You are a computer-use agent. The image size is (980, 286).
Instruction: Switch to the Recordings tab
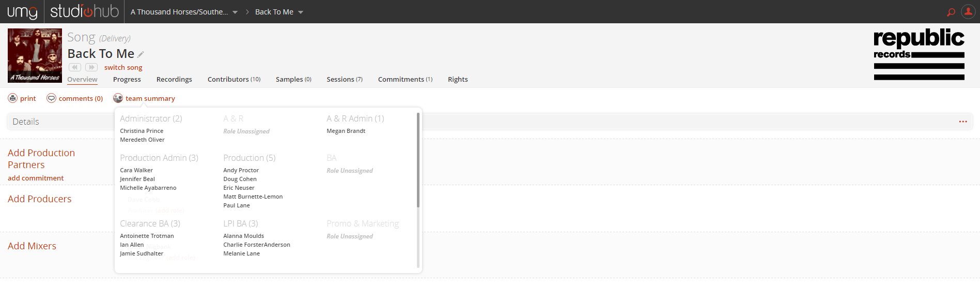coord(174,79)
